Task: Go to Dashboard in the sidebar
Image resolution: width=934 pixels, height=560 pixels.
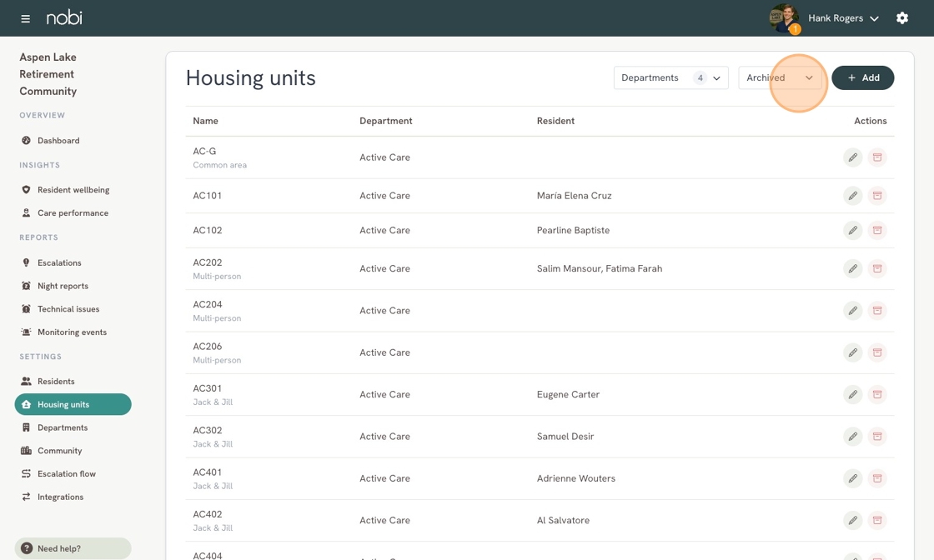Action: tap(58, 141)
